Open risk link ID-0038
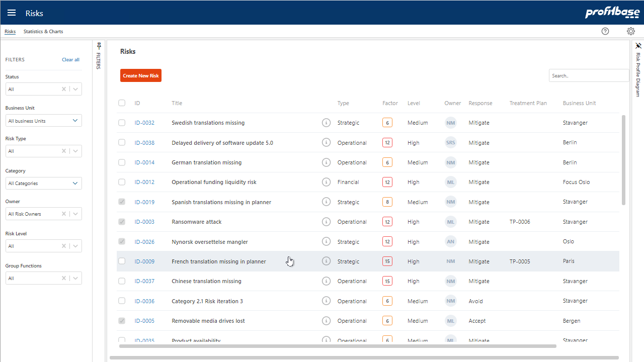644x362 pixels. 144,142
